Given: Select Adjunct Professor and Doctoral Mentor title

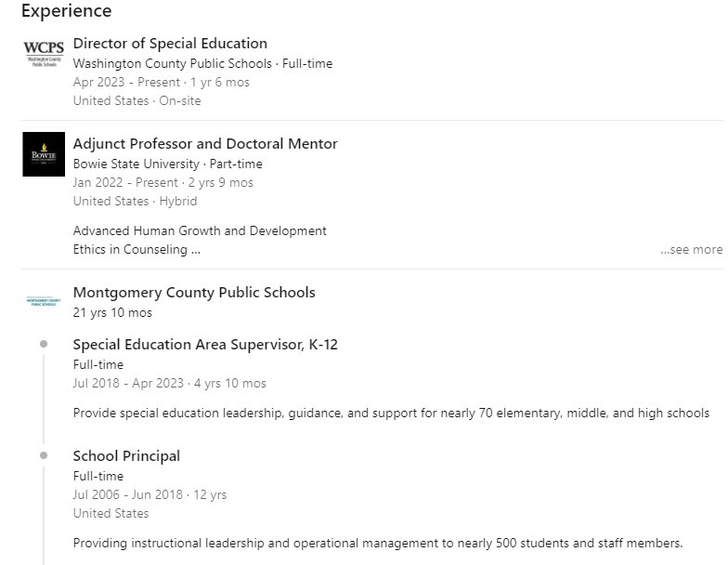Looking at the screenshot, I should pos(205,143).
